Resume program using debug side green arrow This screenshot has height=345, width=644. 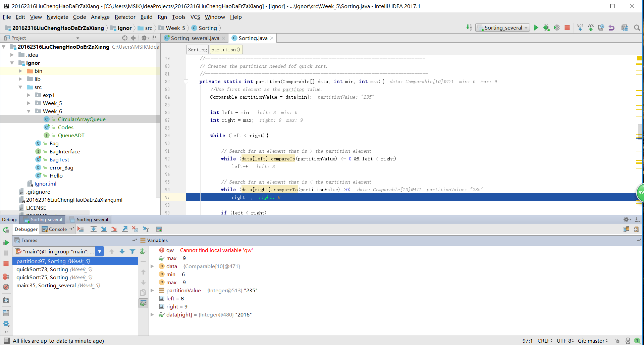pos(6,242)
